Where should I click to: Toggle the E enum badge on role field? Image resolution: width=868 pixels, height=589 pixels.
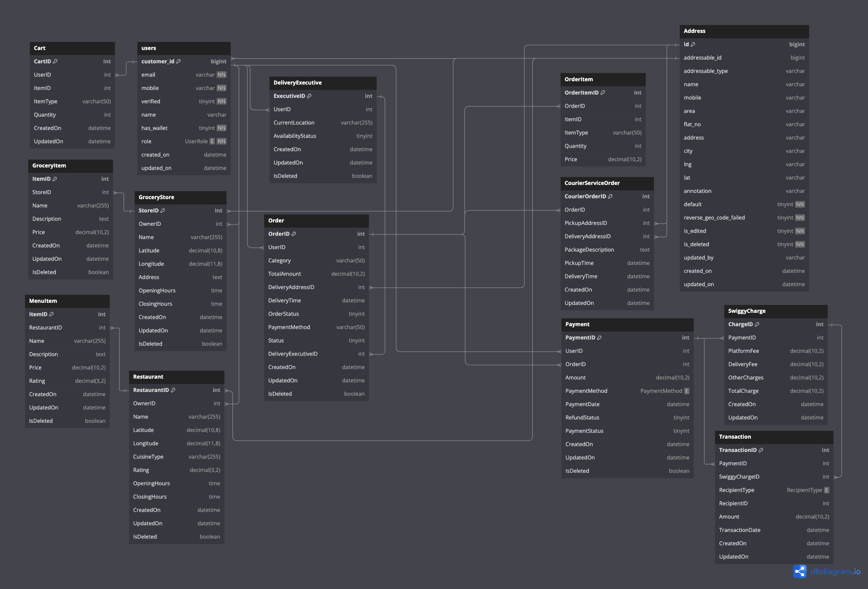point(212,141)
